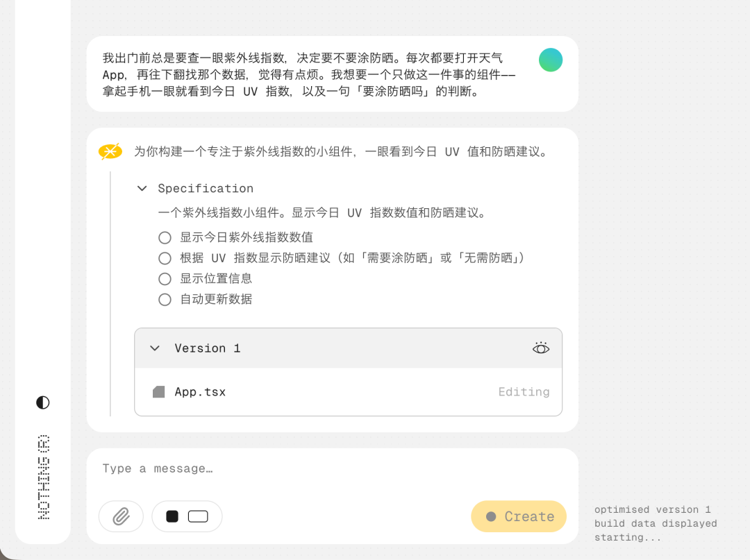Click the App.tsx file icon
Screen dimensions: 750x560
coord(158,391)
